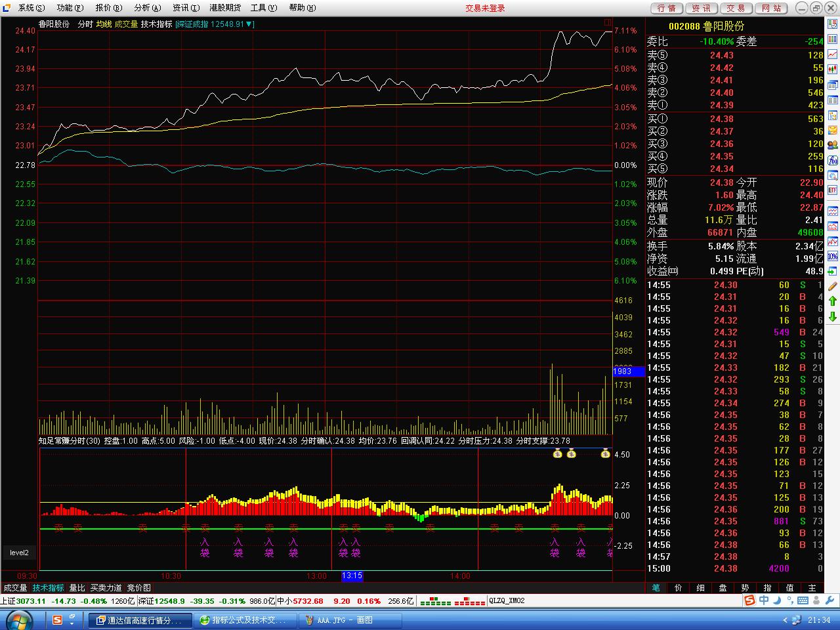Screen dimensions: 840x630
Task: Click the 交易 button at top right
Action: [x=736, y=8]
